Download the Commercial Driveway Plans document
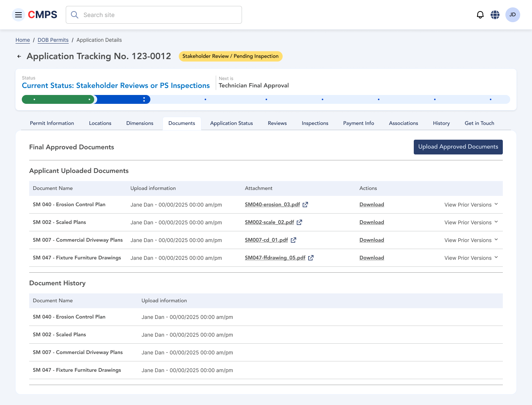The width and height of the screenshot is (532, 405). pyautogui.click(x=372, y=240)
